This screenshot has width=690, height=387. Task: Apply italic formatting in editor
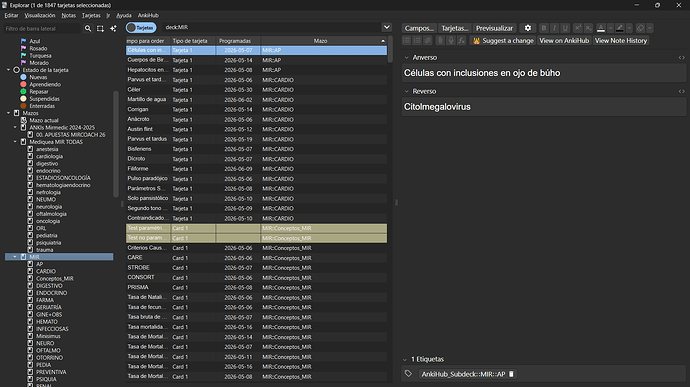(554, 28)
